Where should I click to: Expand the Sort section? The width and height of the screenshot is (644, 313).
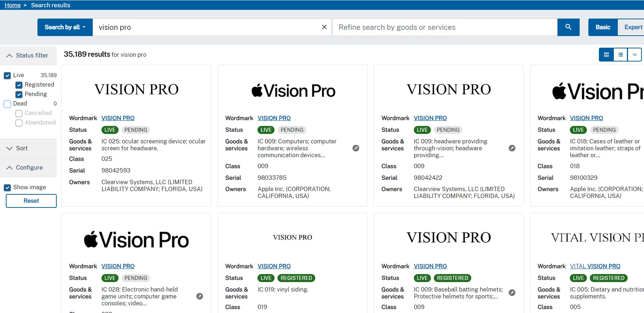point(28,148)
